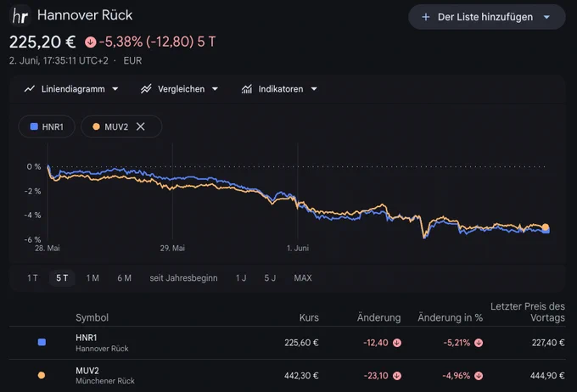
Task: Switch to 1 J time range
Action: 241,278
